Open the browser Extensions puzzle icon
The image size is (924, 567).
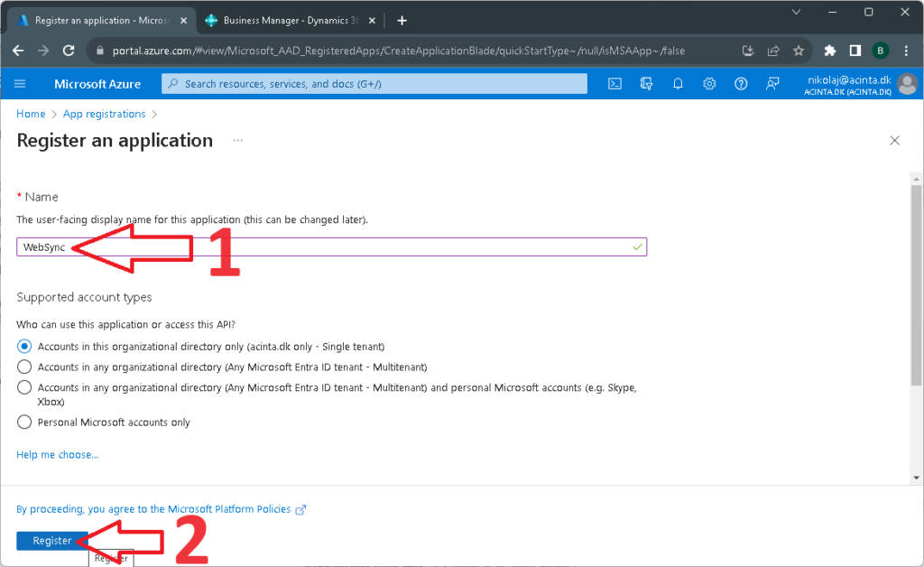coord(830,51)
